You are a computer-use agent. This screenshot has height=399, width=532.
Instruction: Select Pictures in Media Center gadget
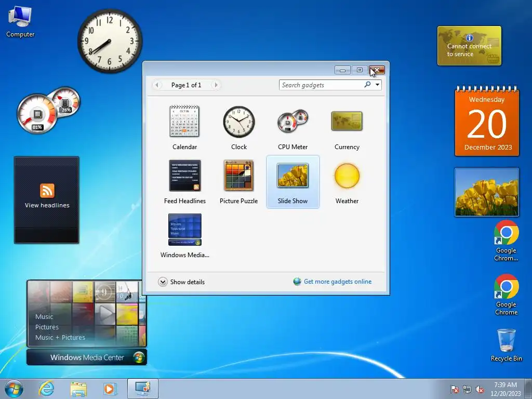[47, 327]
